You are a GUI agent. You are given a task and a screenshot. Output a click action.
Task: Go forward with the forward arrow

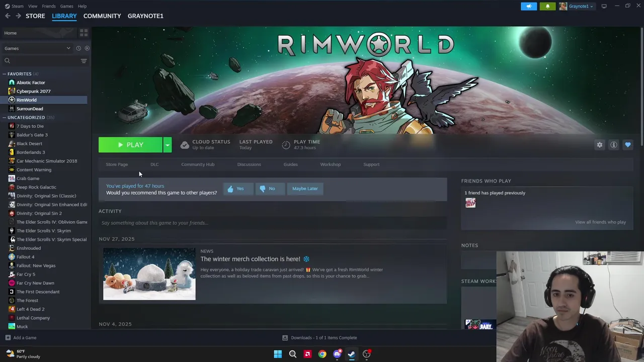[x=18, y=16]
